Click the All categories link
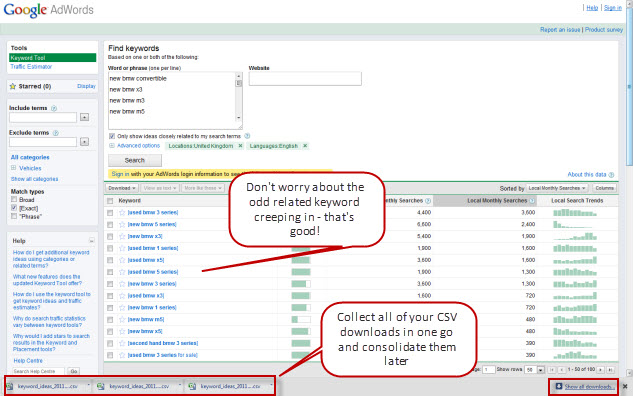Image resolution: width=633 pixels, height=396 pixels. click(30, 157)
